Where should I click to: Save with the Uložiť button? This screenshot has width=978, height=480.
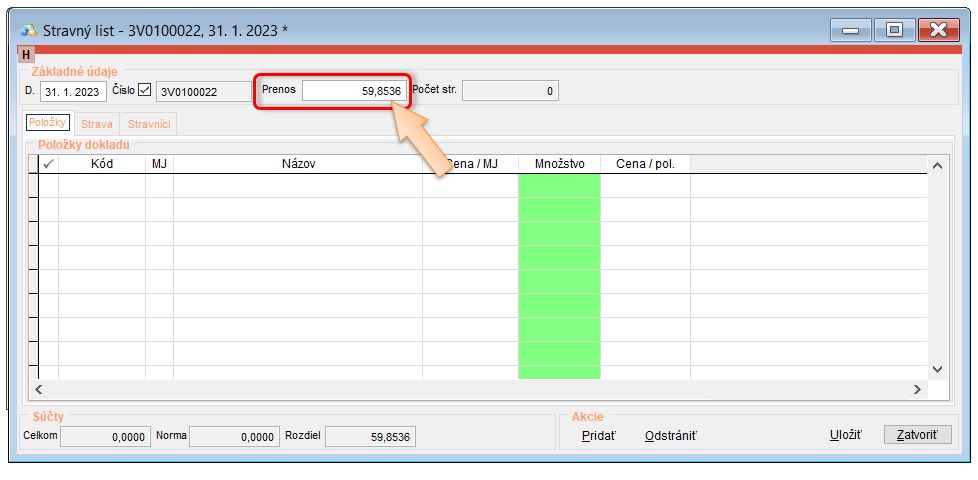pos(845,435)
